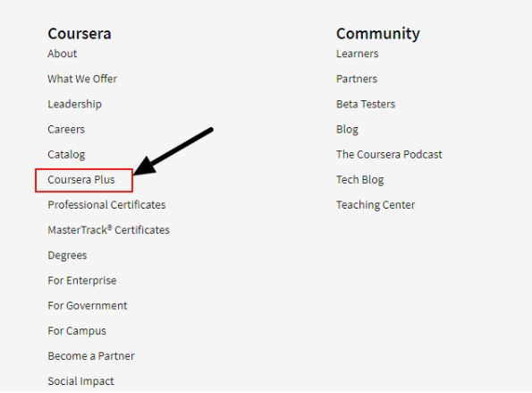This screenshot has width=532, height=393.
Task: Click the For Government link
Action: coord(88,305)
